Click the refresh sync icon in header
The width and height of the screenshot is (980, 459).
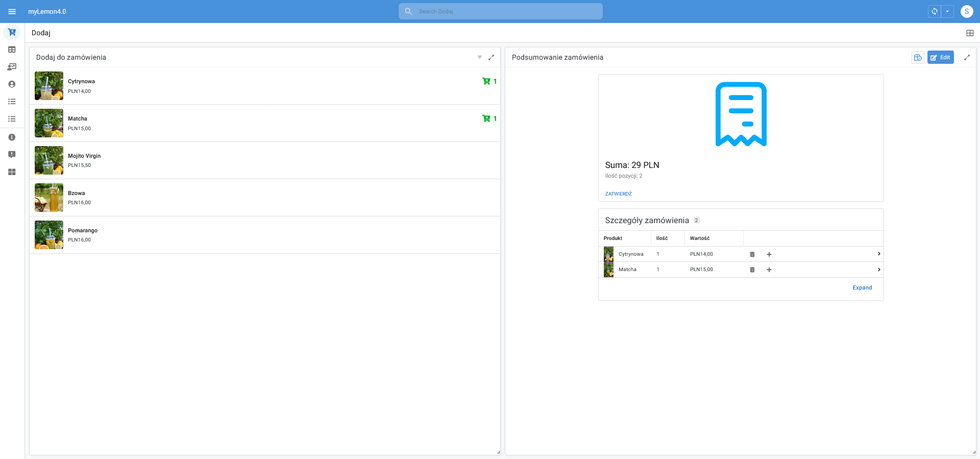(934, 11)
